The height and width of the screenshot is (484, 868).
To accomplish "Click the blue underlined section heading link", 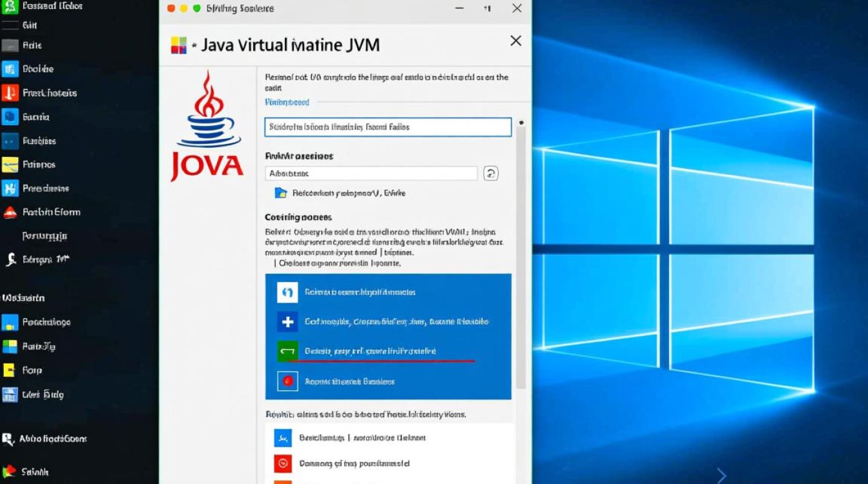I will (287, 102).
